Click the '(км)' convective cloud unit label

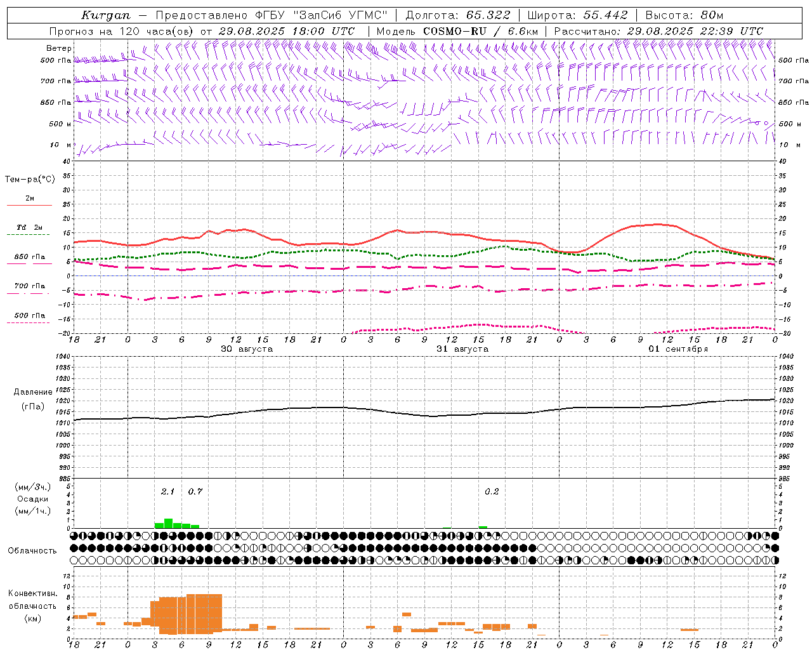click(x=33, y=618)
